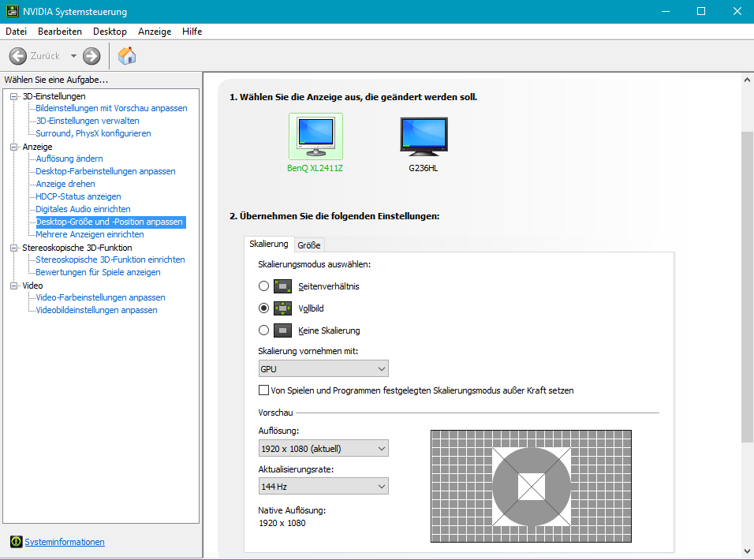Switch to the Skalierung tab
Viewport: 754px width, 560px height.
pyautogui.click(x=269, y=244)
